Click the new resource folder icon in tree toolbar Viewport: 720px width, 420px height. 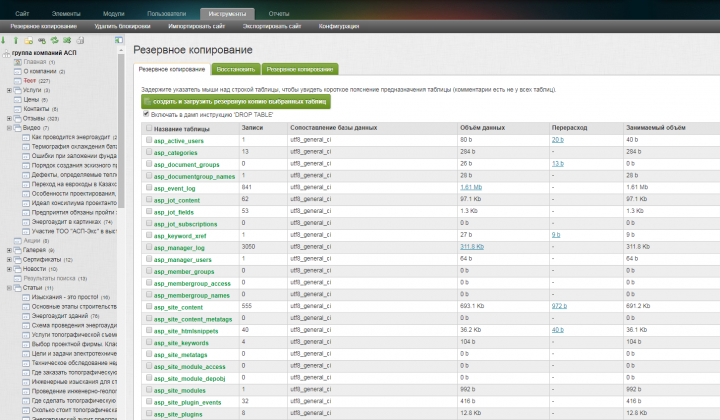[x=28, y=40]
